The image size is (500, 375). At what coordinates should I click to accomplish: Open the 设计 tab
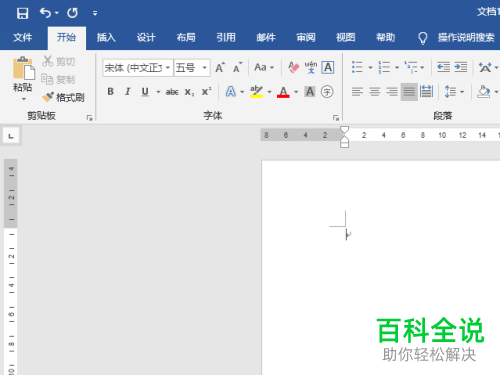[146, 37]
